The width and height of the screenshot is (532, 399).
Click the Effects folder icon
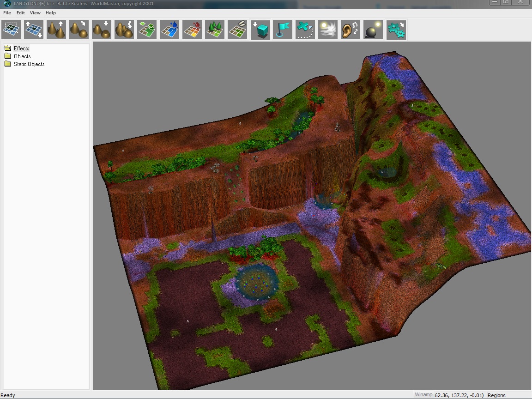tap(7, 48)
